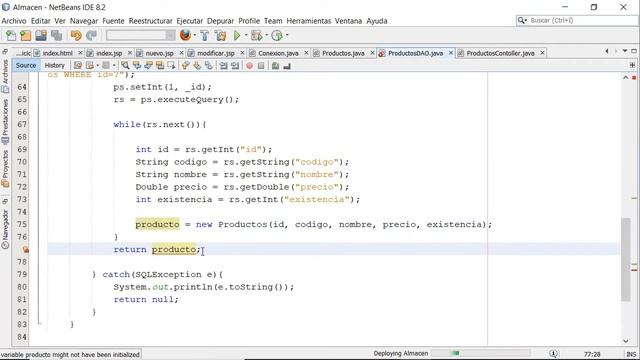Click the Debug Project icon
Screen dimensions: 640x360
[256, 36]
